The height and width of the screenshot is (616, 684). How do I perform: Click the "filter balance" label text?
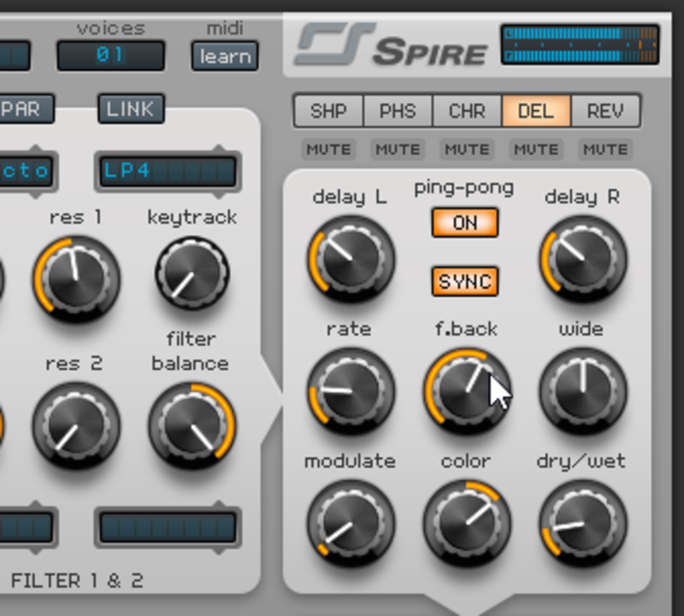pyautogui.click(x=191, y=351)
